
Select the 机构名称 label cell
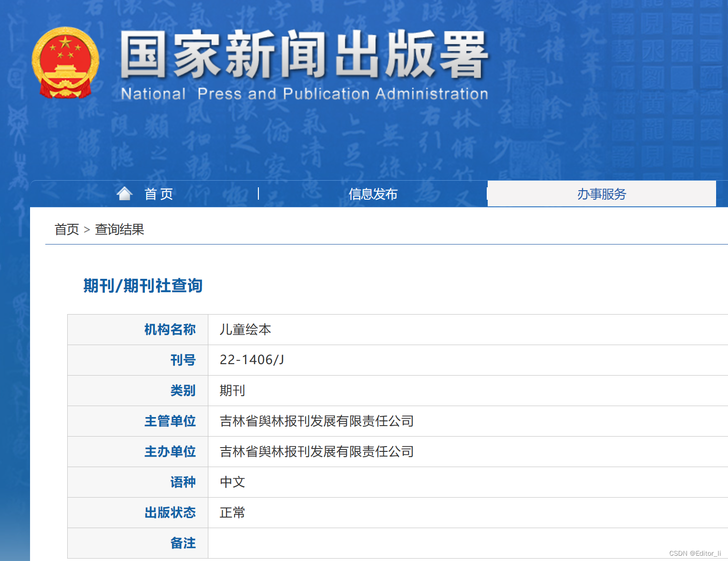pyautogui.click(x=138, y=330)
